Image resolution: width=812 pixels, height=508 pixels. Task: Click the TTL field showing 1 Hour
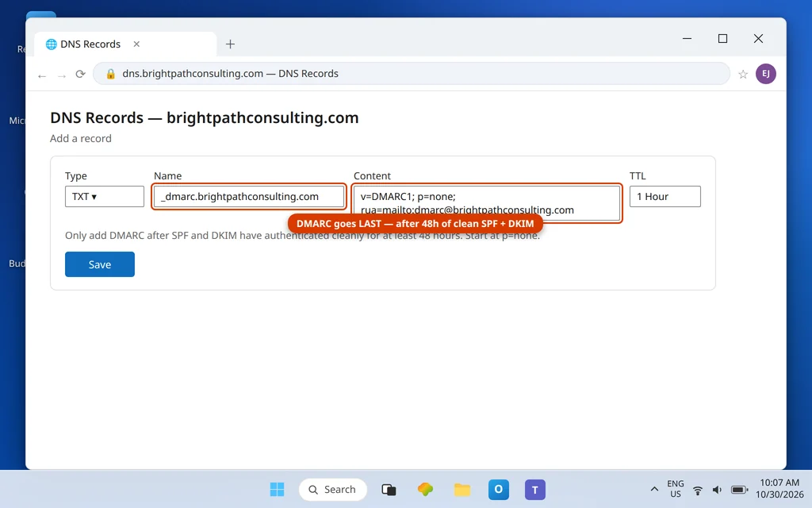coord(665,197)
